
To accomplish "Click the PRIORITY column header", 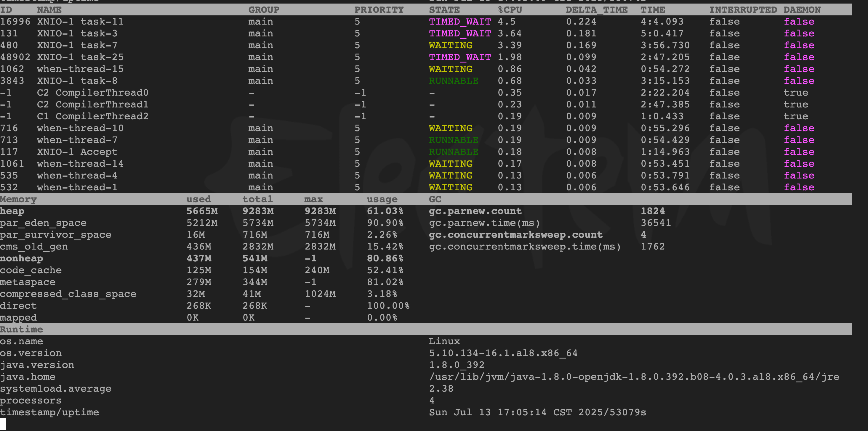I will (379, 10).
